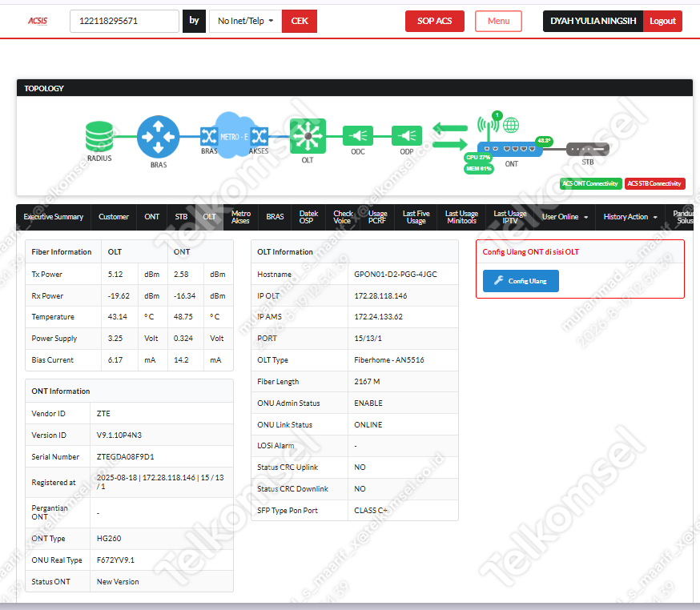The image size is (700, 610).
Task: Open the No Inet/Telp dropdown
Action: pos(246,21)
